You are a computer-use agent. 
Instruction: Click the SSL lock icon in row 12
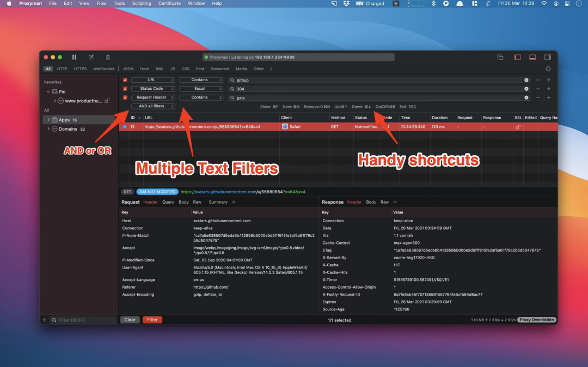518,127
